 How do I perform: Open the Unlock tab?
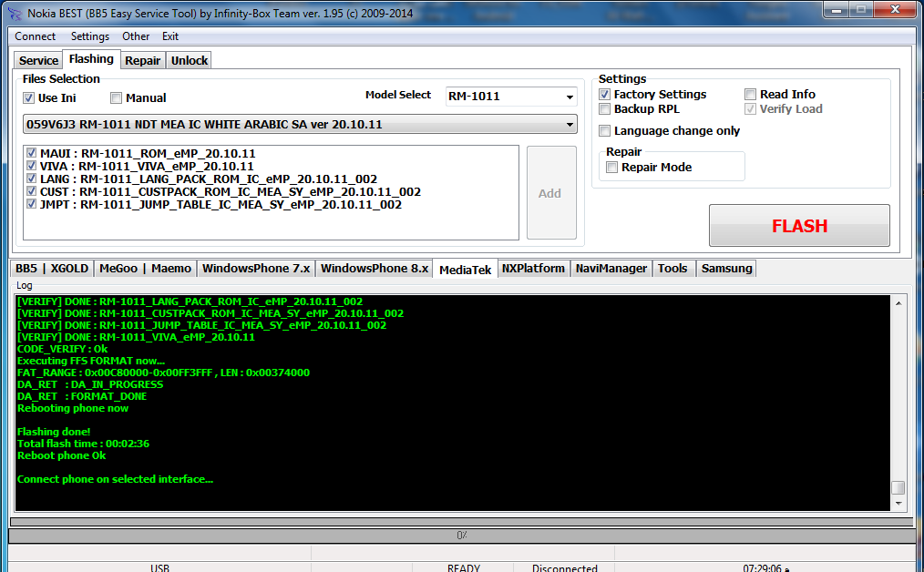tap(190, 61)
